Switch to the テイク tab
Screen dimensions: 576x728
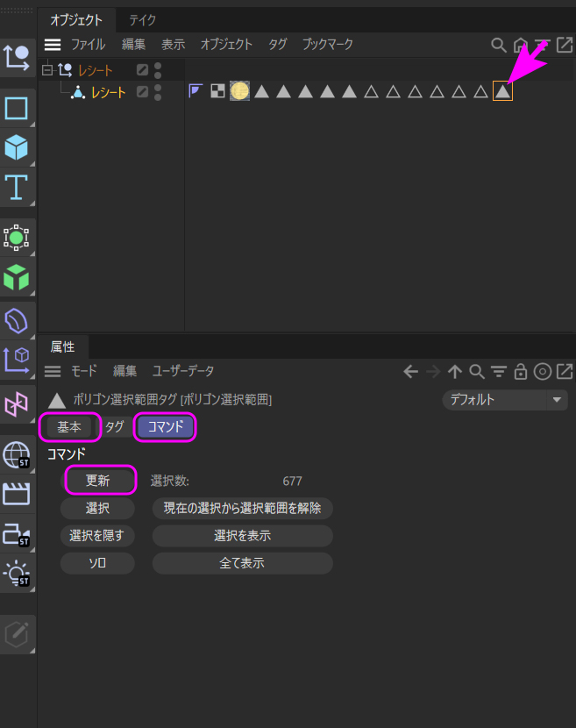[143, 19]
